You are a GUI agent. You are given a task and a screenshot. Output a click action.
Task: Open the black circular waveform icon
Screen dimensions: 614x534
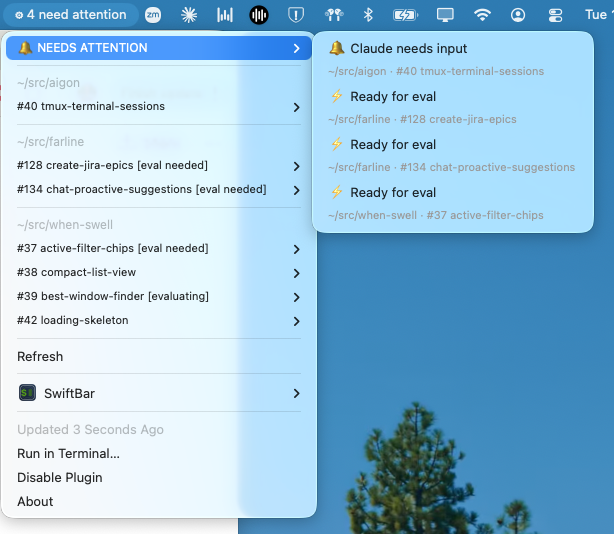pos(259,15)
